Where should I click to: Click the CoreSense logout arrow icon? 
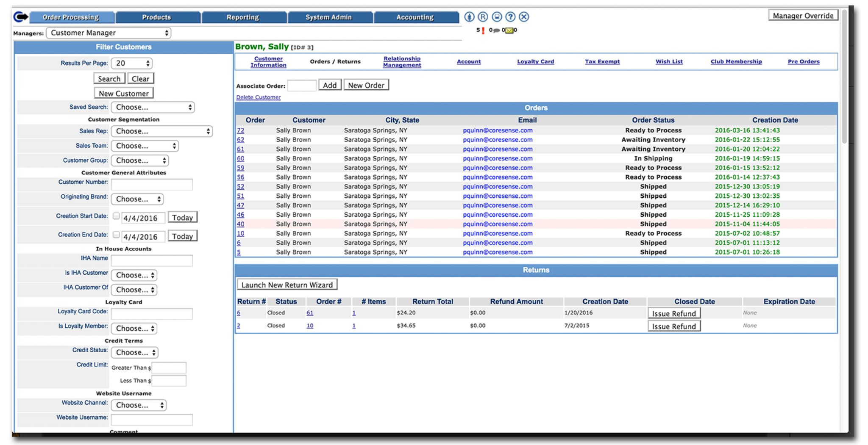tap(20, 16)
